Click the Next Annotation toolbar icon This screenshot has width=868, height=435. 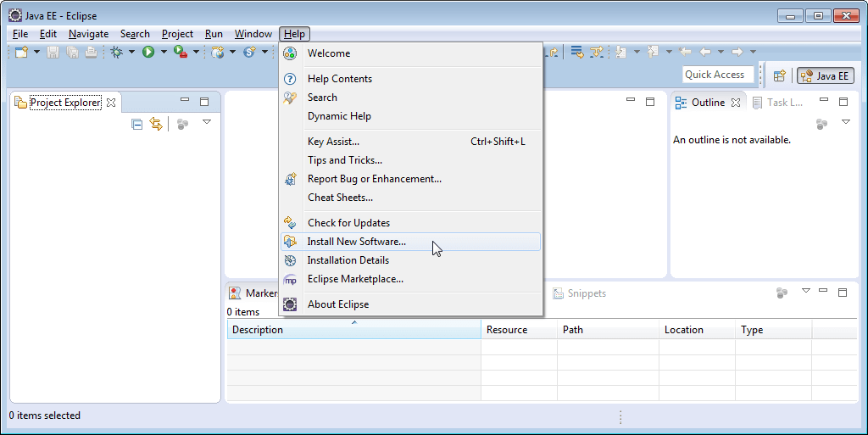[x=621, y=52]
